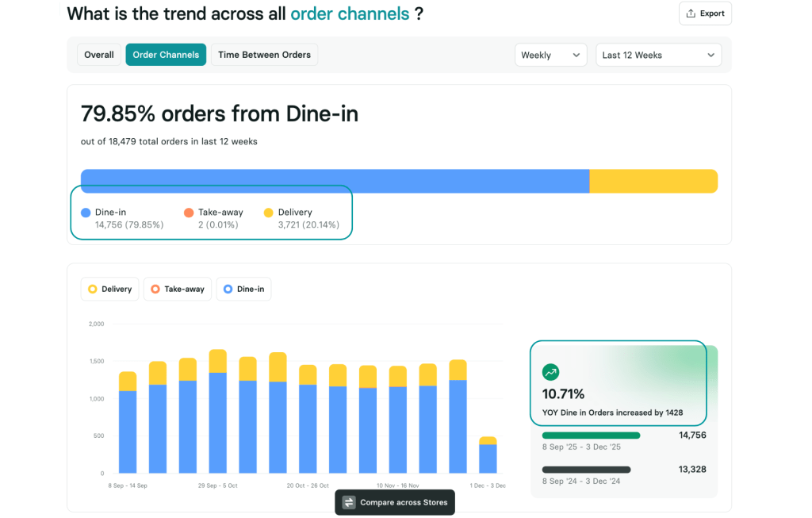
Task: Select the Time Between Orders tab
Action: (x=263, y=54)
